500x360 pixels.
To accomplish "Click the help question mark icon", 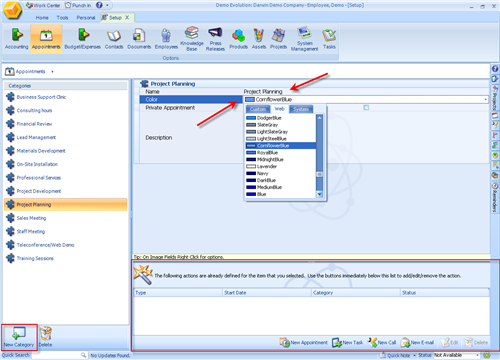I will (99, 5).
